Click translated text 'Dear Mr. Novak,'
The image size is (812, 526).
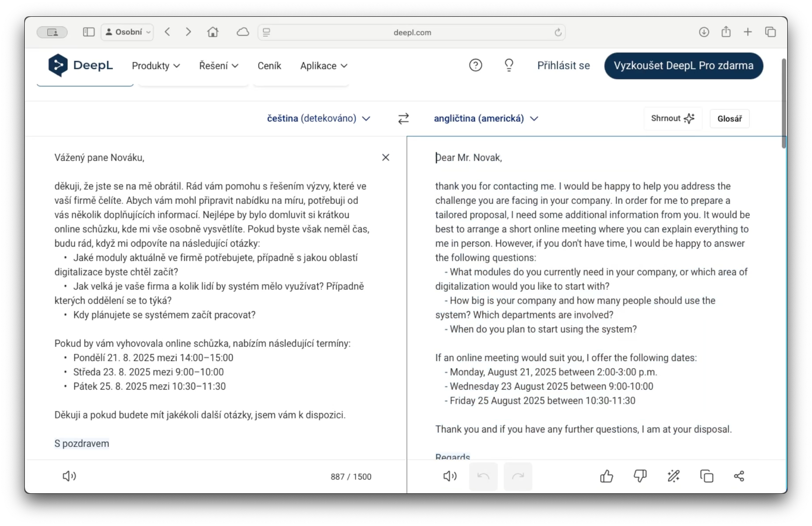[x=469, y=158]
